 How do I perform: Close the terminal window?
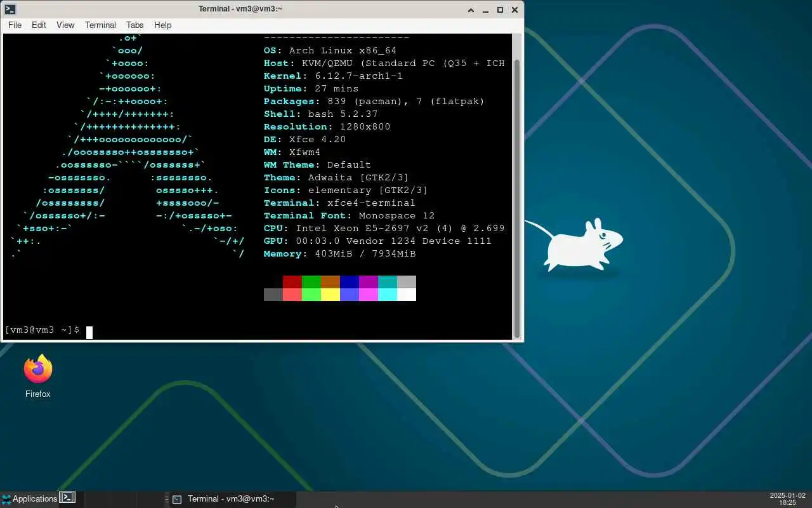tap(514, 10)
